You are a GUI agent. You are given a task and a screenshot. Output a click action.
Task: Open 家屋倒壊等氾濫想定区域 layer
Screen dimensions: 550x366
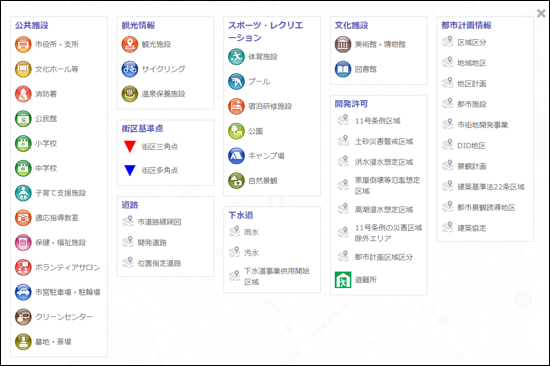[379, 185]
